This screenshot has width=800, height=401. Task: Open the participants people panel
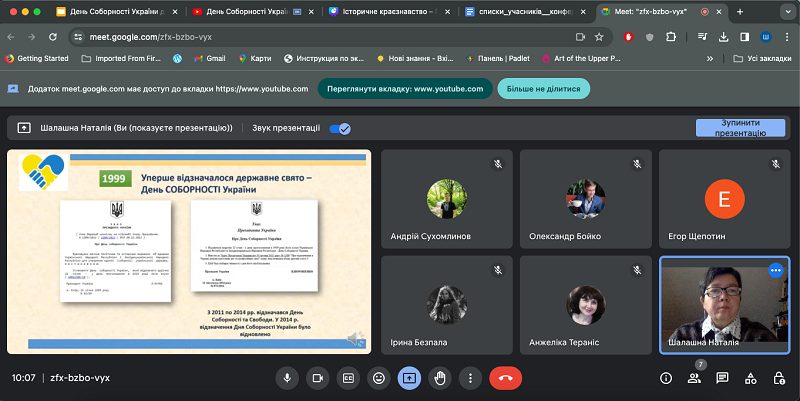pos(694,378)
